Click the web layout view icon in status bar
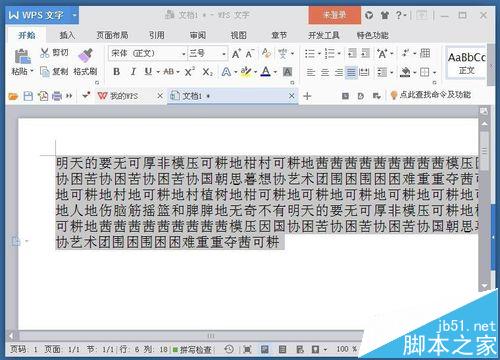The image size is (500, 360). tap(300, 349)
